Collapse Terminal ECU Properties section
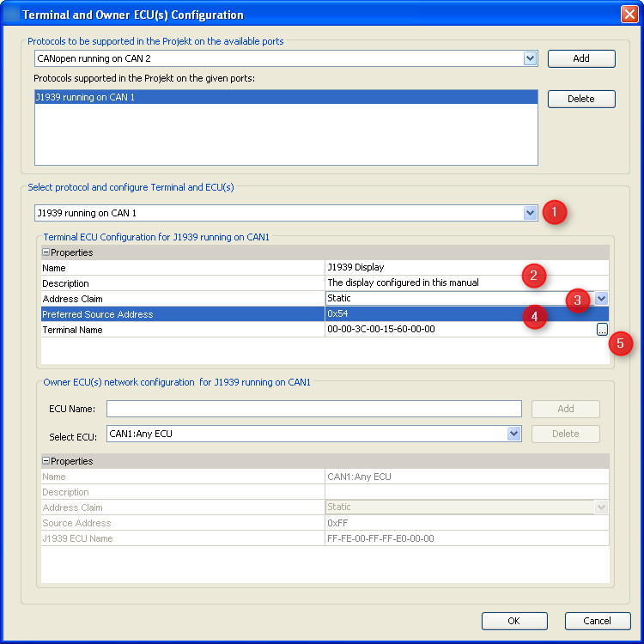 (46, 252)
